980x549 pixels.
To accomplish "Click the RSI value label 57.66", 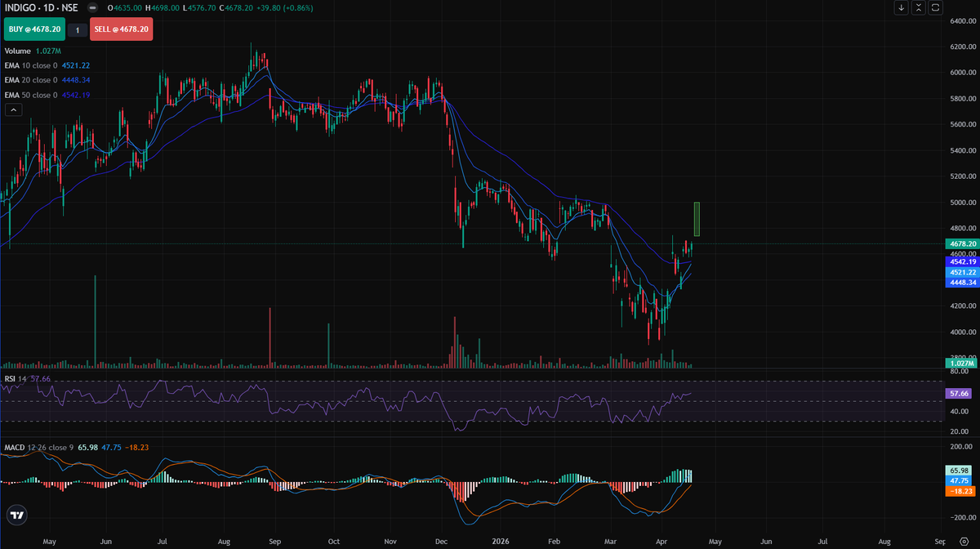I will pos(958,393).
